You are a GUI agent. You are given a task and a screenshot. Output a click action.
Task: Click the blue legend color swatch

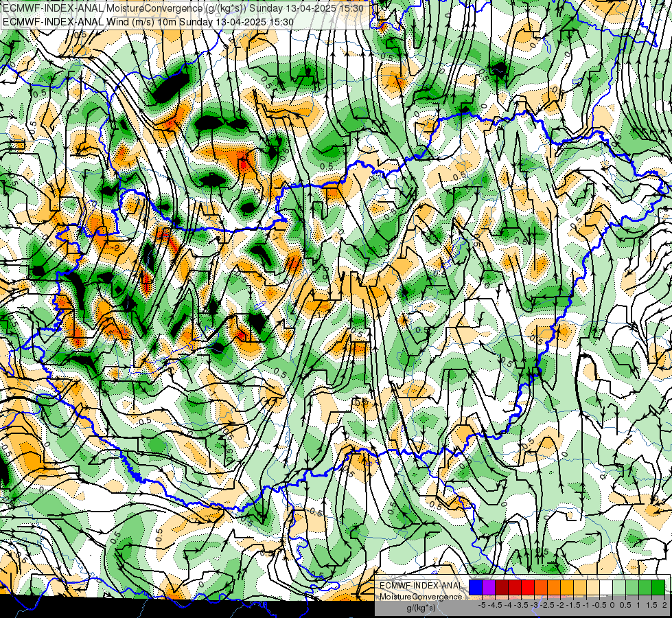[x=476, y=587]
